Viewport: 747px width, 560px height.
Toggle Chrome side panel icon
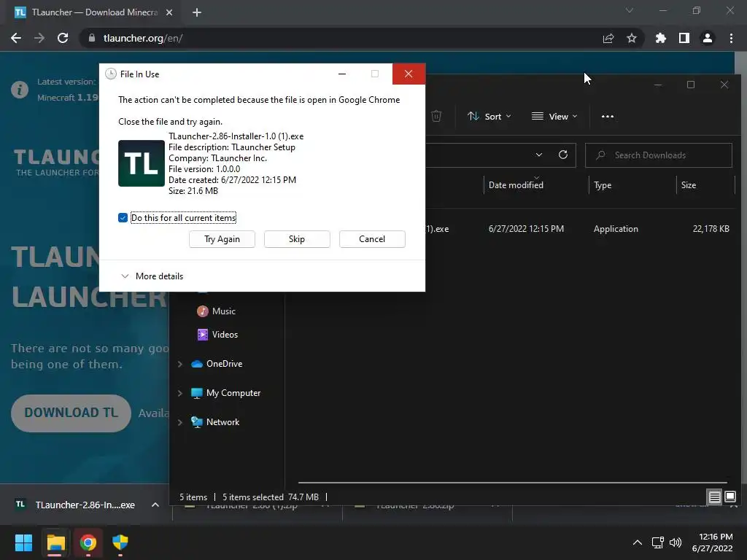pyautogui.click(x=684, y=38)
